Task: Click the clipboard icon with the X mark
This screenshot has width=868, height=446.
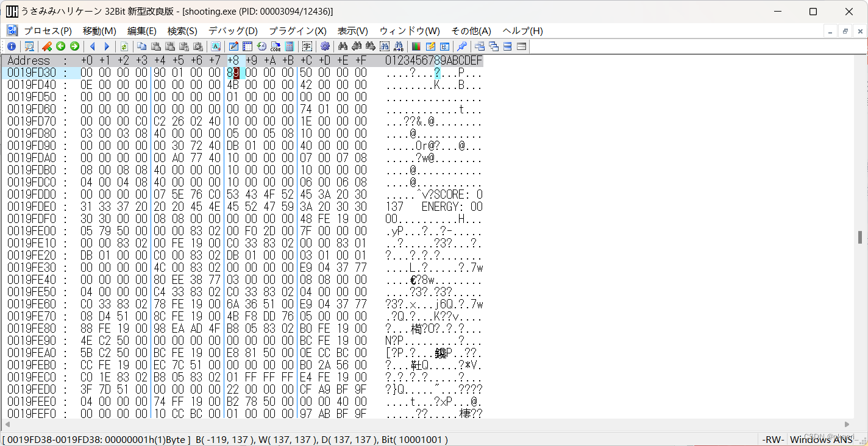Action: point(199,46)
